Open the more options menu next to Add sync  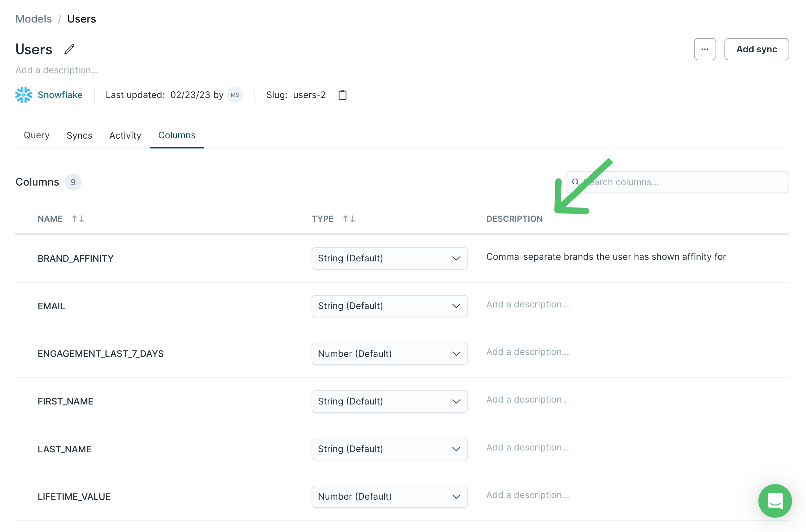coord(705,49)
